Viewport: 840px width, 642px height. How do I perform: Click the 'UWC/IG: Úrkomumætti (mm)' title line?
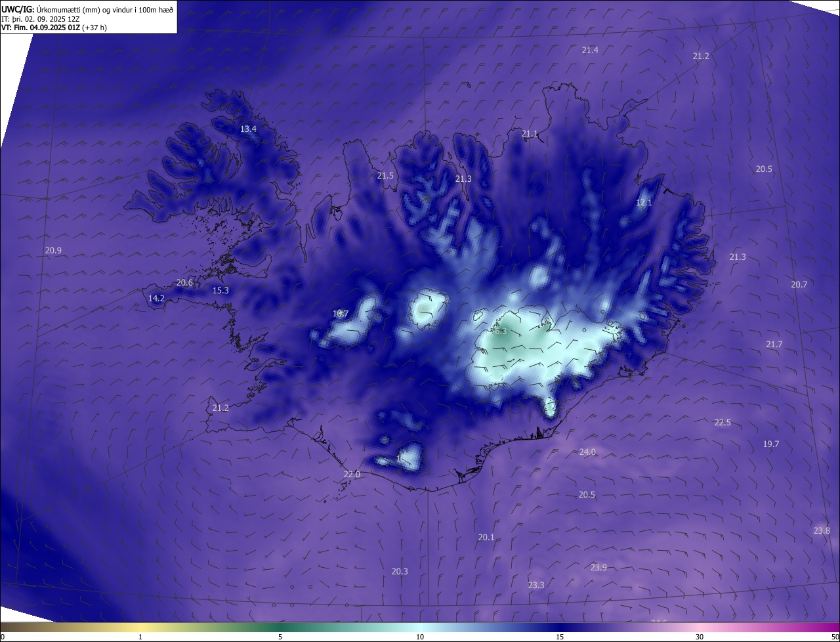click(x=87, y=9)
